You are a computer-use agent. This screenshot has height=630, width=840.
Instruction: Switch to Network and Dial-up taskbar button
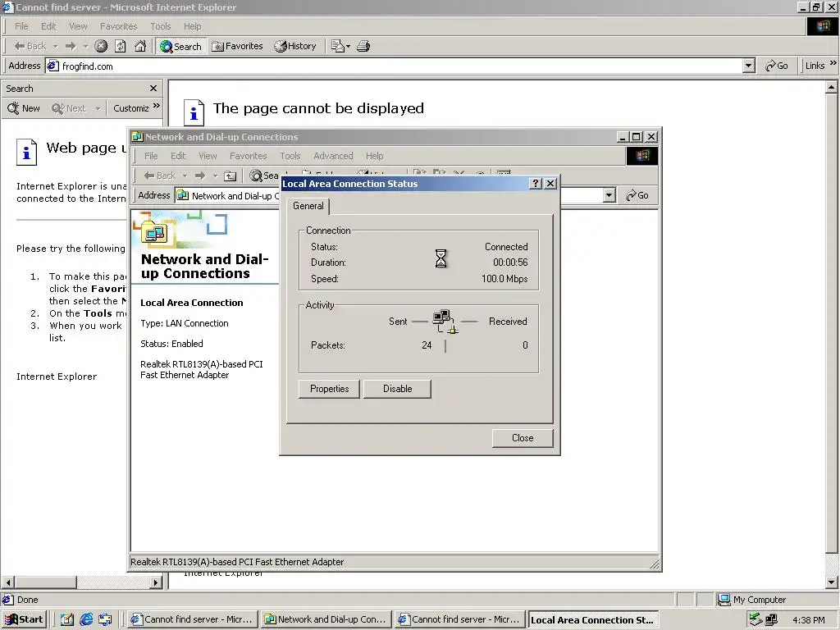click(x=326, y=620)
